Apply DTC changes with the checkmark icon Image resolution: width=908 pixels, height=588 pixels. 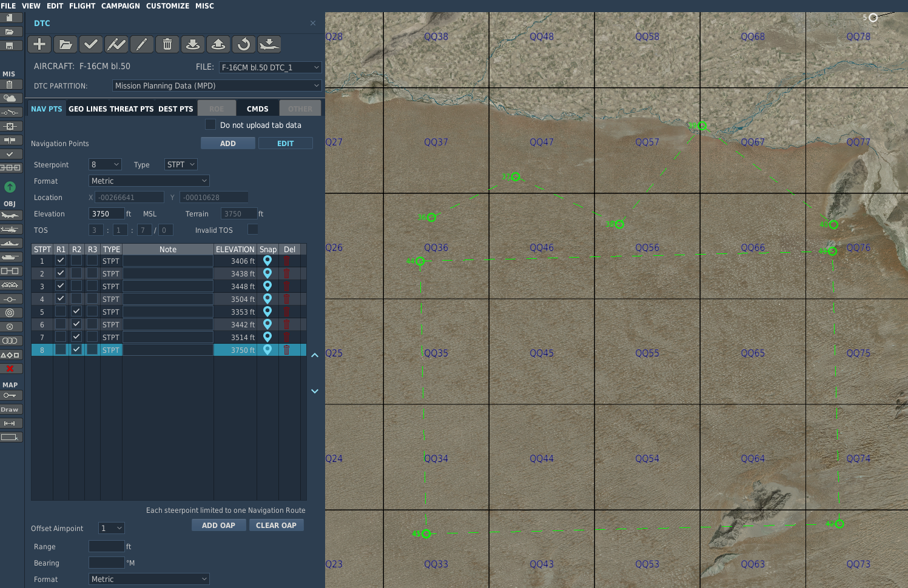point(91,44)
